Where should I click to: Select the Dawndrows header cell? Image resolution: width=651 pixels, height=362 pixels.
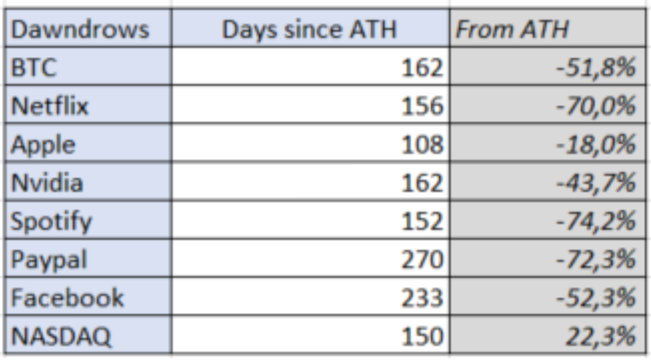click(88, 28)
